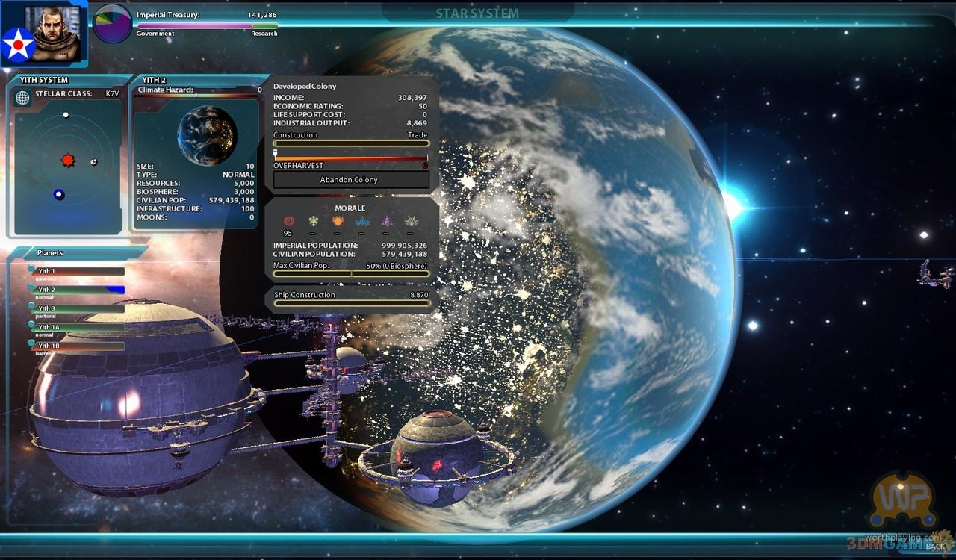The height and width of the screenshot is (560, 956).
Task: Select the blue-ringed planet in orbit map
Action: (59, 195)
